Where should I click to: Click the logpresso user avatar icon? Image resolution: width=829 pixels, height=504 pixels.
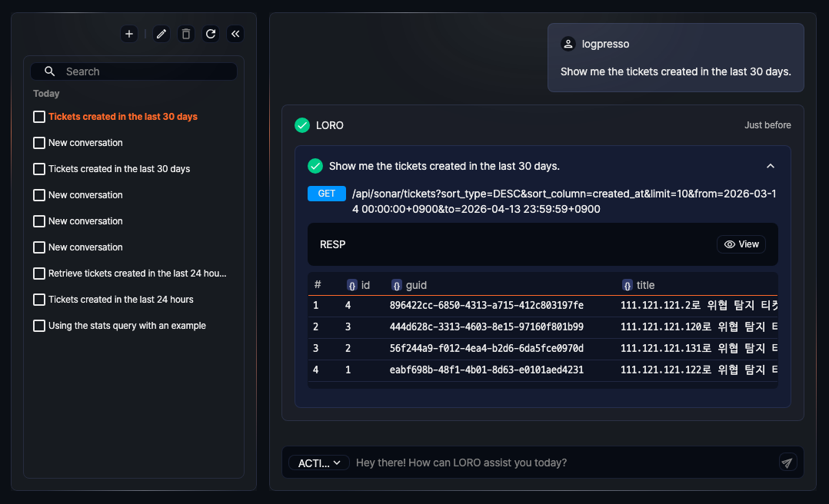point(568,44)
